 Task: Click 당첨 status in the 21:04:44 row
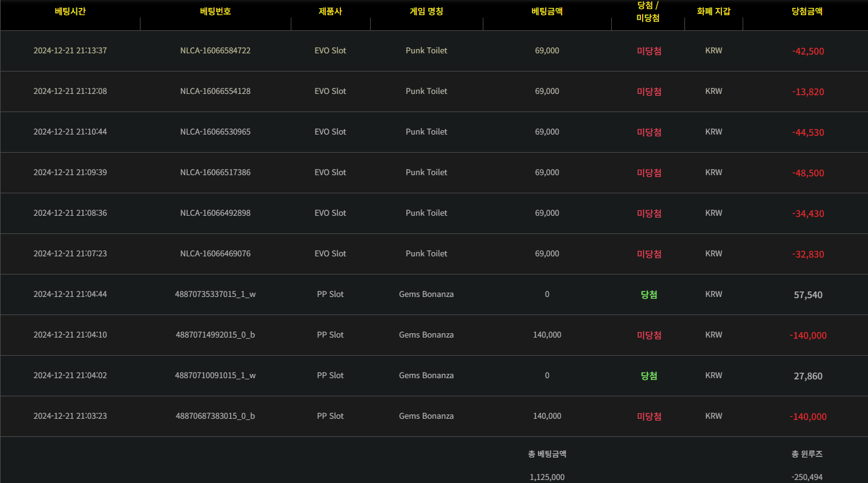[649, 295]
